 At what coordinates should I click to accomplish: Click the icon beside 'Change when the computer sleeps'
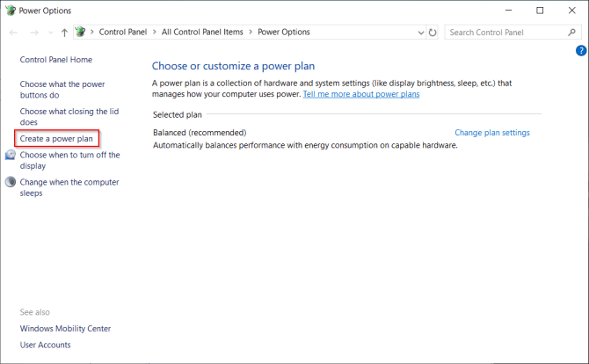[11, 182]
